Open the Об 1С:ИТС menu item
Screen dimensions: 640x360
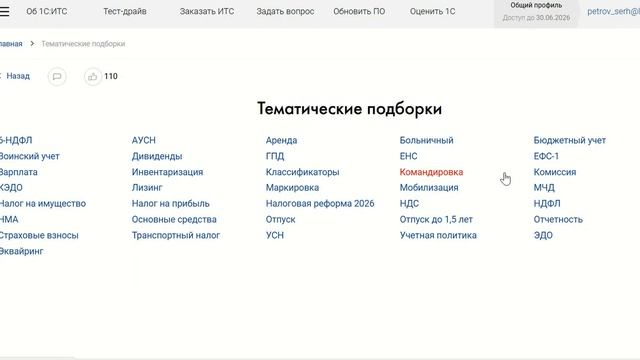(47, 11)
